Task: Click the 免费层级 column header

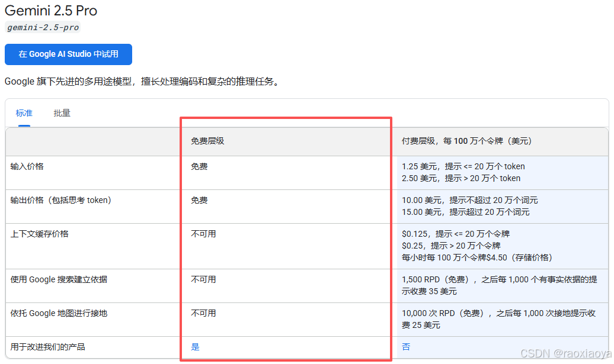Action: pos(207,141)
